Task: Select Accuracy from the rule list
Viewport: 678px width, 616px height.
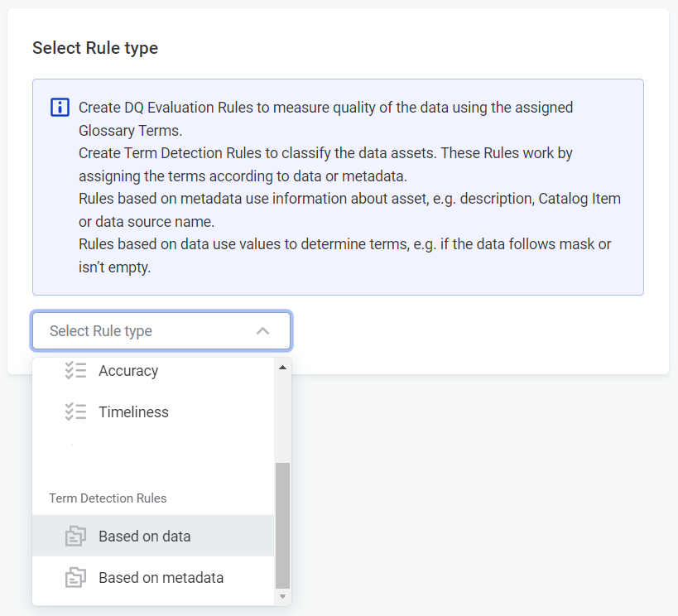Action: point(128,371)
